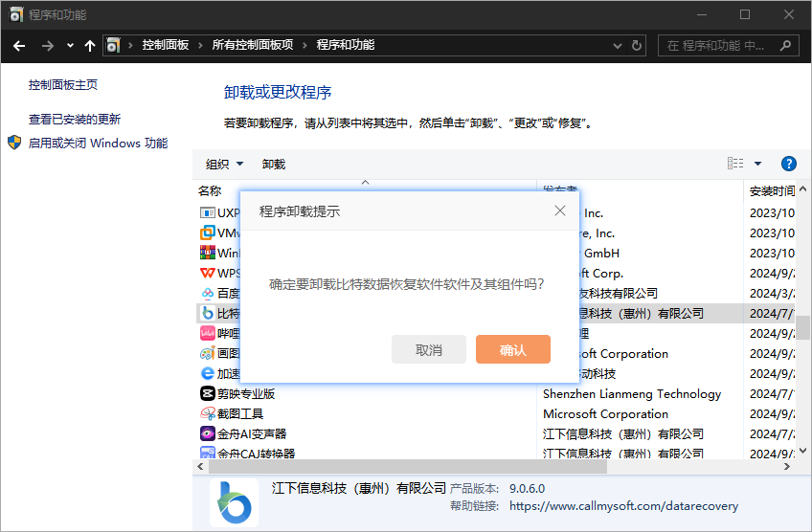Screen dimensions: 812x532
Task: Click product version 9.0.6.0
Action: 527,488
